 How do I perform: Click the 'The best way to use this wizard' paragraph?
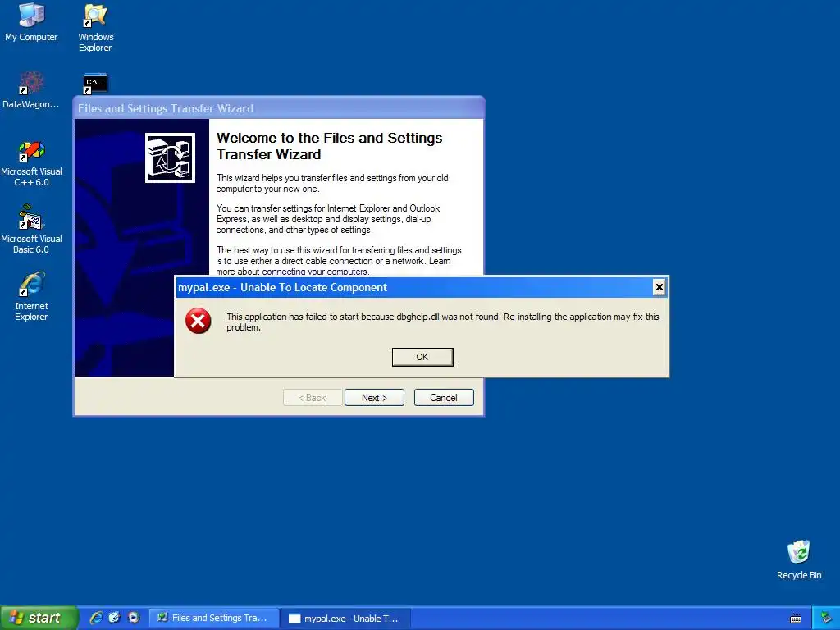click(339, 261)
